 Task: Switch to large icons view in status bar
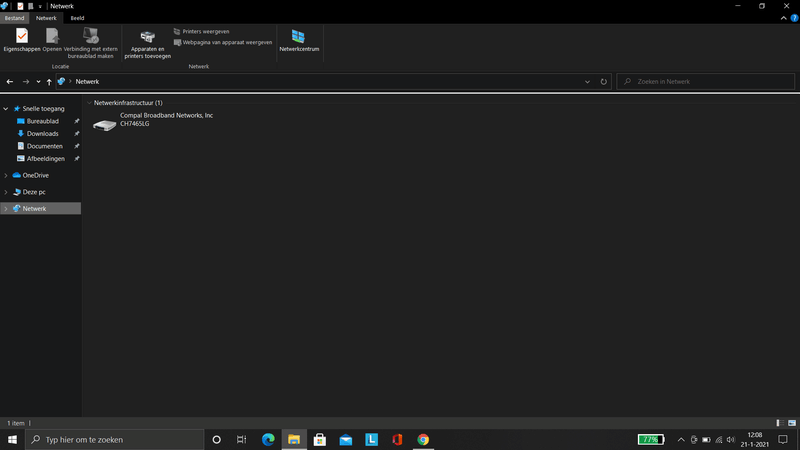coord(791,424)
